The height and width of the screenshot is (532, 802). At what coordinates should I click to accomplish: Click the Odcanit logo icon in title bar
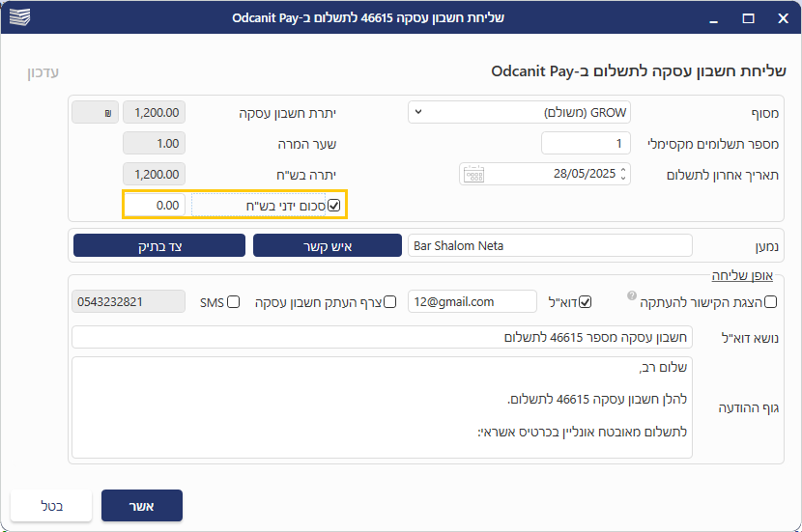[19, 18]
